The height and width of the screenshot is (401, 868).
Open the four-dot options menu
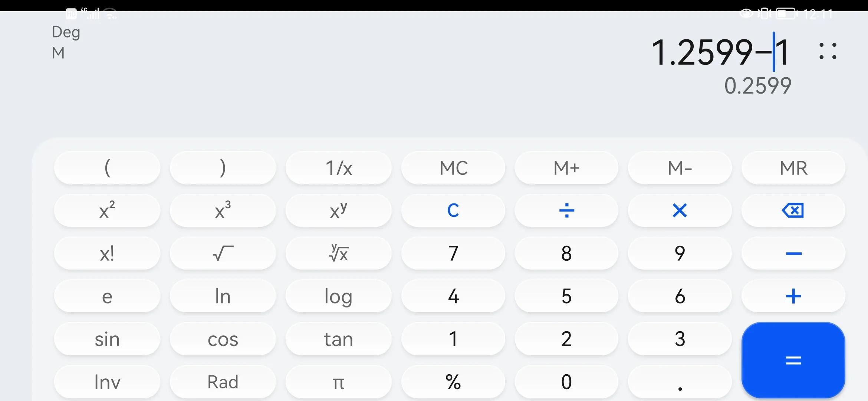tap(828, 51)
